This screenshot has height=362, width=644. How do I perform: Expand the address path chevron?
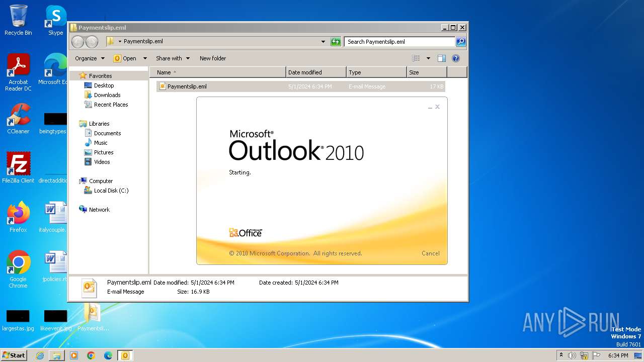pos(120,42)
